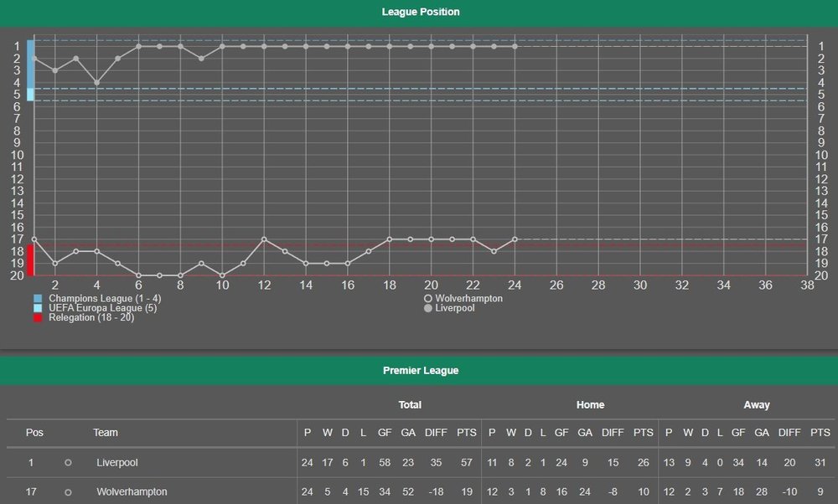Click the DIFF header under Home

coord(613,433)
